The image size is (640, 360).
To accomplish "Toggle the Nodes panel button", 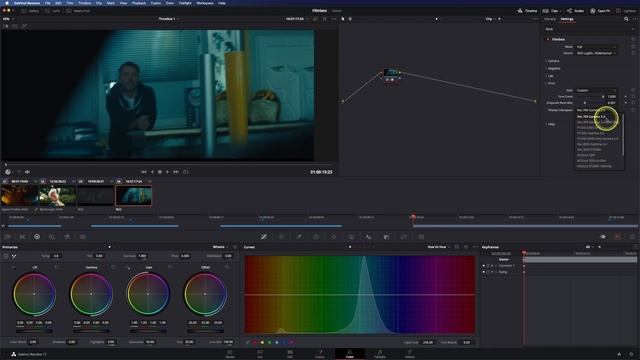I will [576, 11].
